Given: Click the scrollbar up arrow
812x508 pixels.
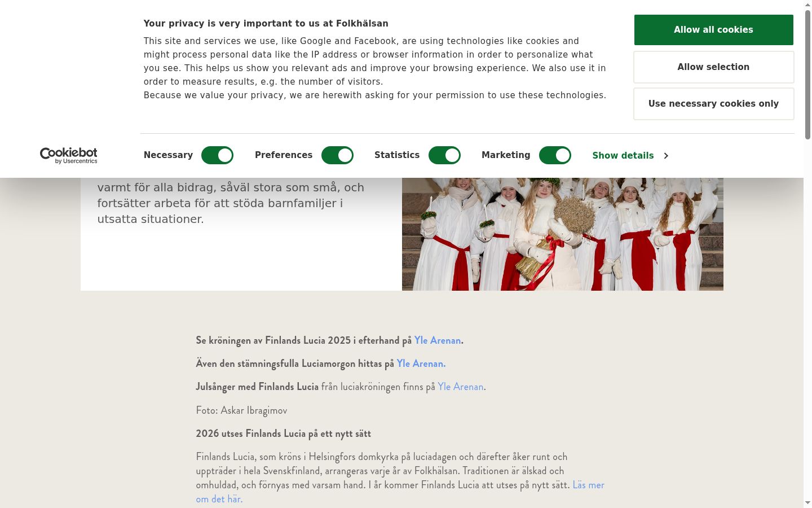Looking at the screenshot, I should coord(807,4).
